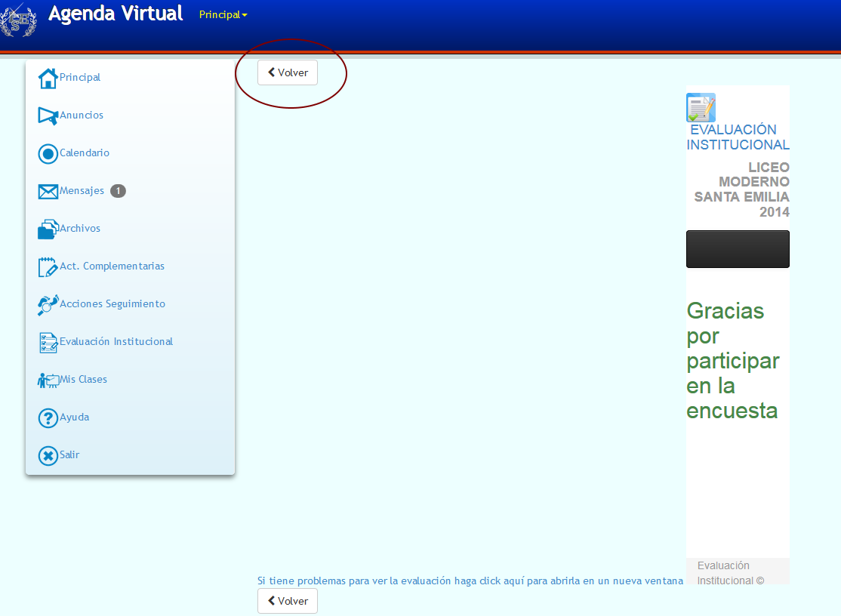Image resolution: width=841 pixels, height=616 pixels.
Task: Click the EVALUACIÓN INSTITUCIONAL heading
Action: click(x=738, y=137)
